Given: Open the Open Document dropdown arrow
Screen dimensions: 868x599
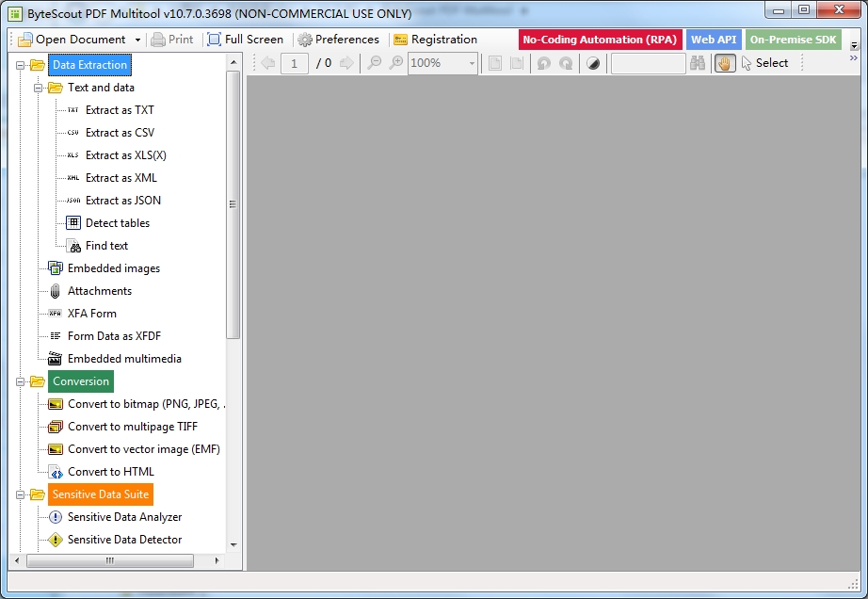Looking at the screenshot, I should (137, 40).
